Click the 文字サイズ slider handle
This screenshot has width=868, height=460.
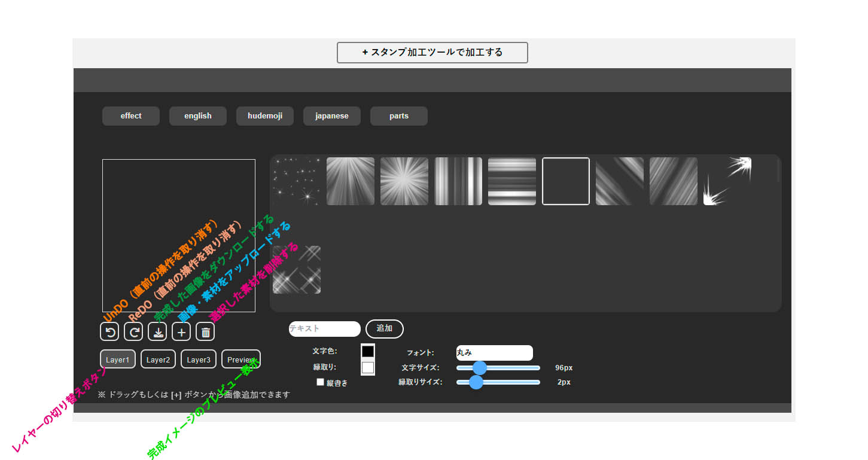(x=480, y=368)
